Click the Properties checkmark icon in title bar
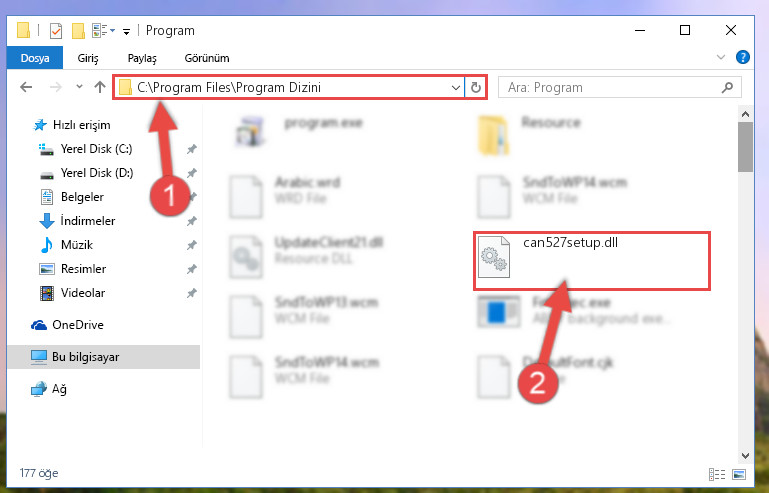Image resolution: width=769 pixels, height=493 pixels. tap(56, 31)
